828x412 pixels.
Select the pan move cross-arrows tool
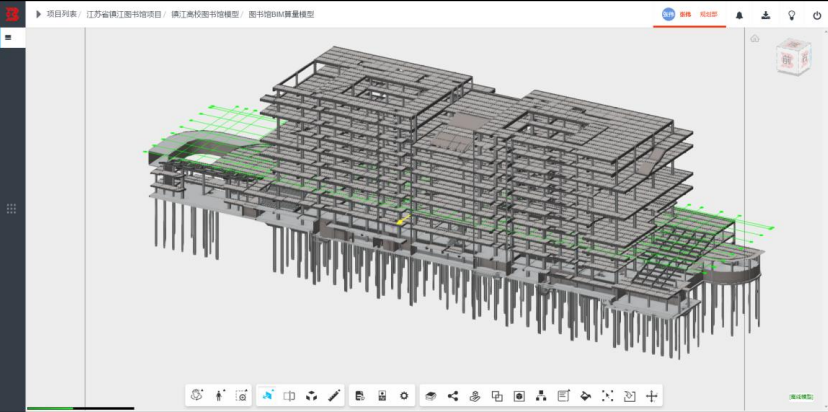tap(652, 396)
